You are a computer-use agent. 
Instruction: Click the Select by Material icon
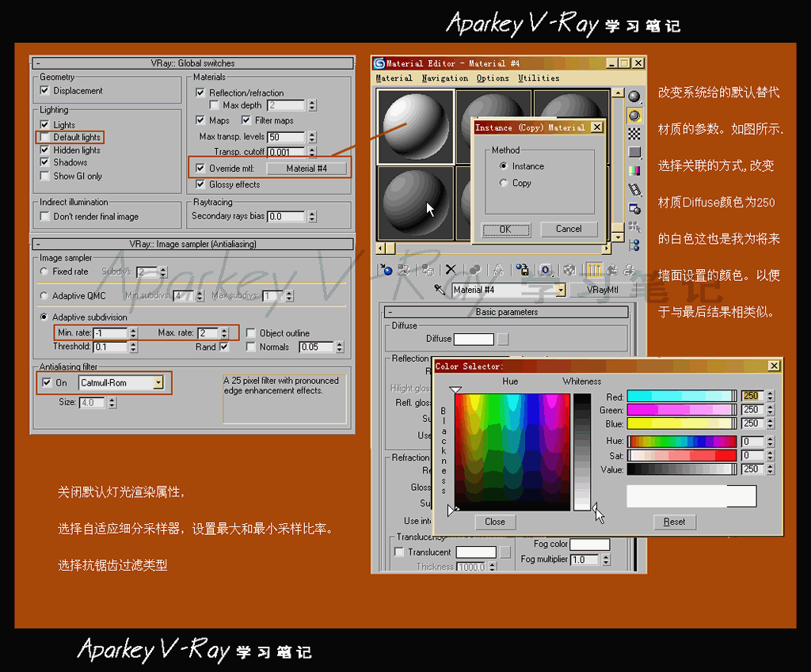634,226
